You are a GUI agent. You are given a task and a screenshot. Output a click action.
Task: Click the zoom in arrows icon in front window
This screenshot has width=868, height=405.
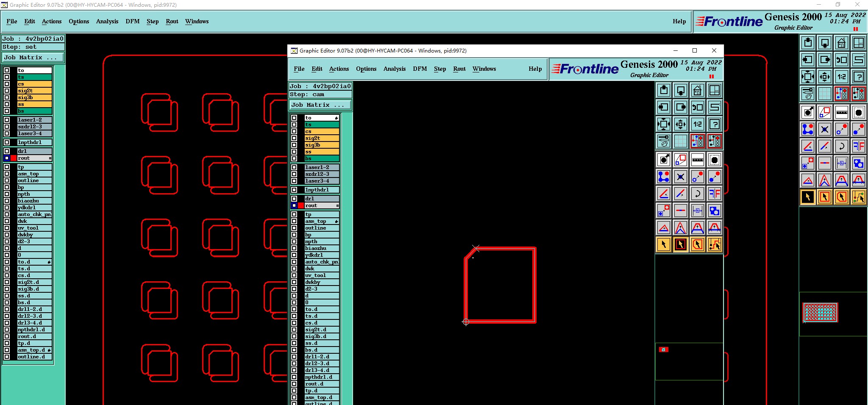(664, 124)
